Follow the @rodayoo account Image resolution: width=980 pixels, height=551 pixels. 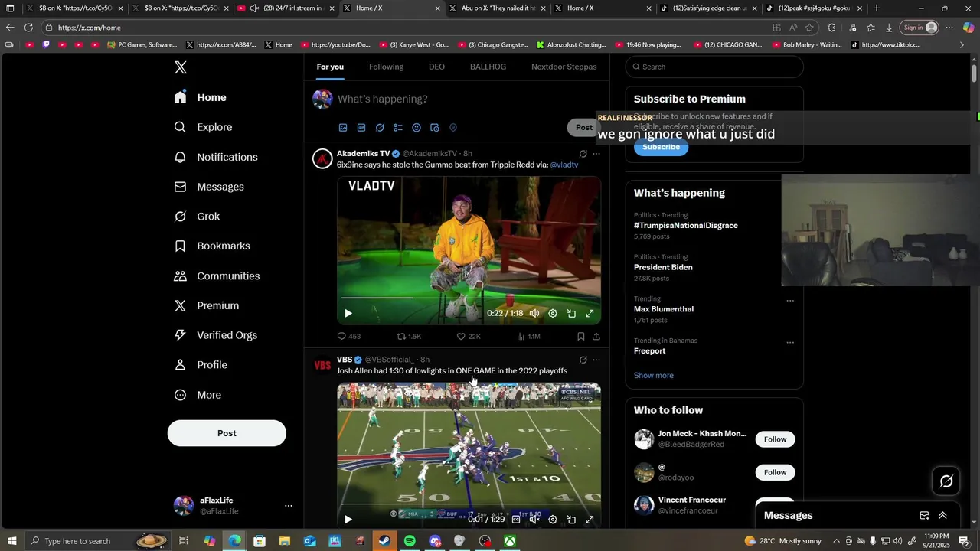(x=775, y=472)
